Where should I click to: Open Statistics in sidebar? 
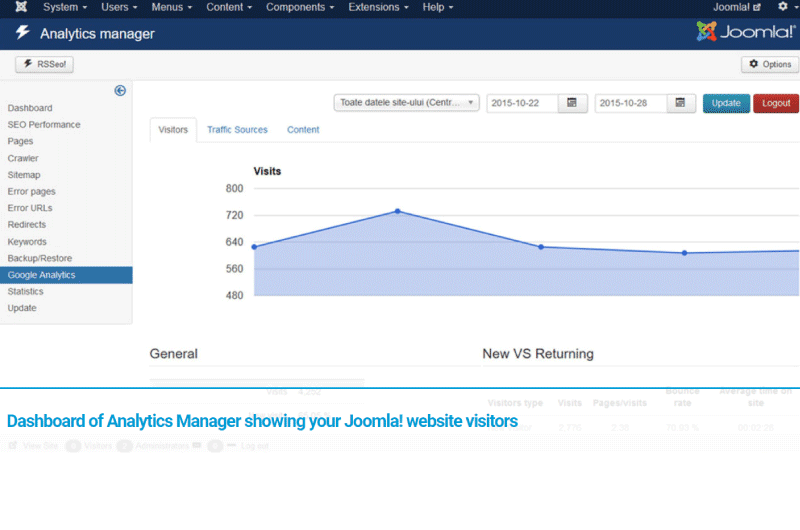point(26,291)
